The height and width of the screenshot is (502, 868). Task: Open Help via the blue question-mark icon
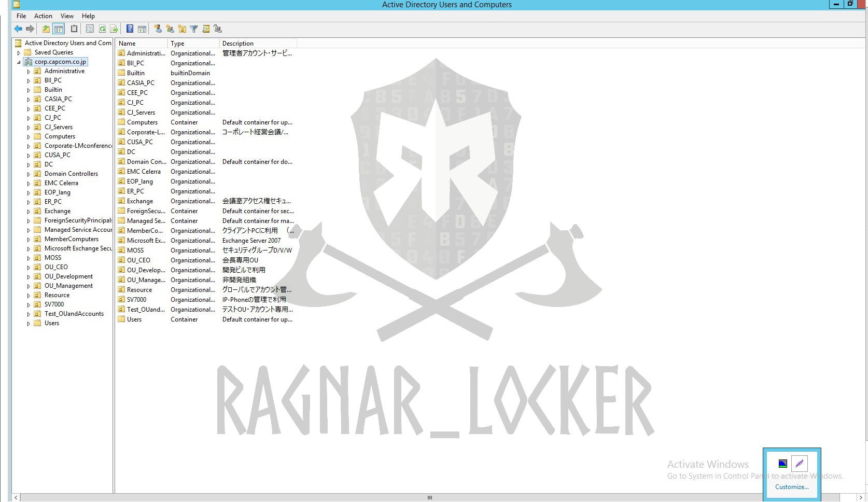[x=130, y=29]
